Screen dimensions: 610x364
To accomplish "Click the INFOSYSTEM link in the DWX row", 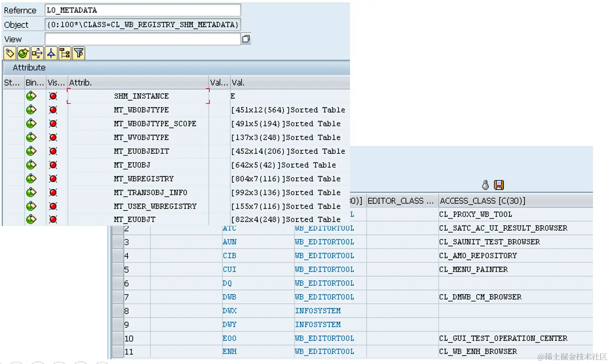I will pos(318,311).
